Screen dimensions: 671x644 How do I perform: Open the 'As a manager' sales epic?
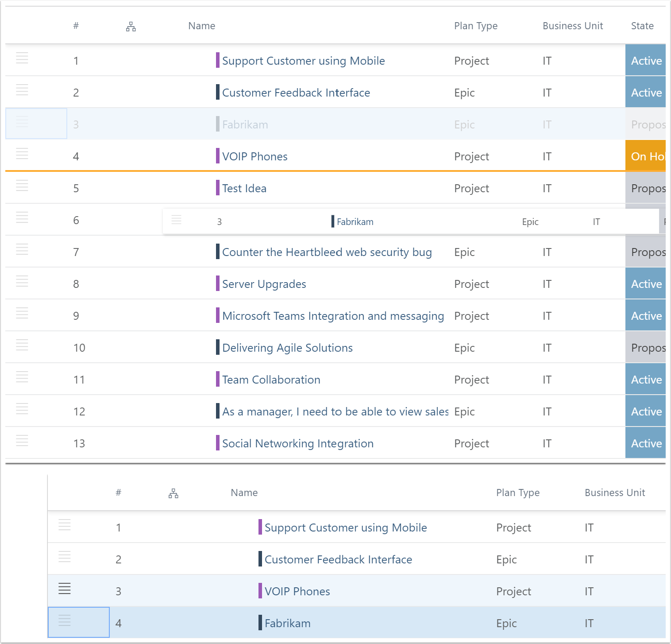[335, 411]
